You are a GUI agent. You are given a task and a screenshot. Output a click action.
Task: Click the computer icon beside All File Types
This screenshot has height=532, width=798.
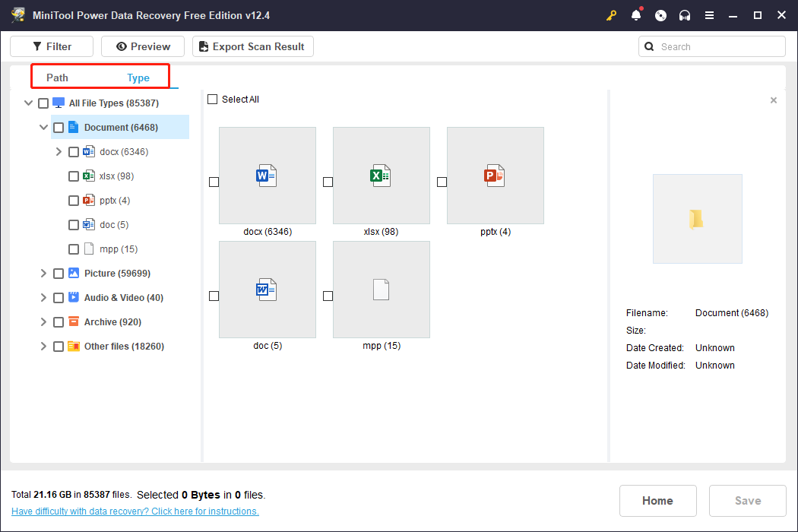(59, 103)
